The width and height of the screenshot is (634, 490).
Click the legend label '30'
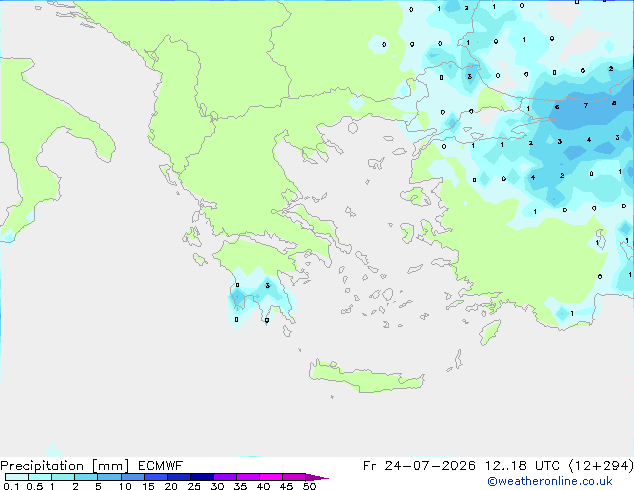217,486
